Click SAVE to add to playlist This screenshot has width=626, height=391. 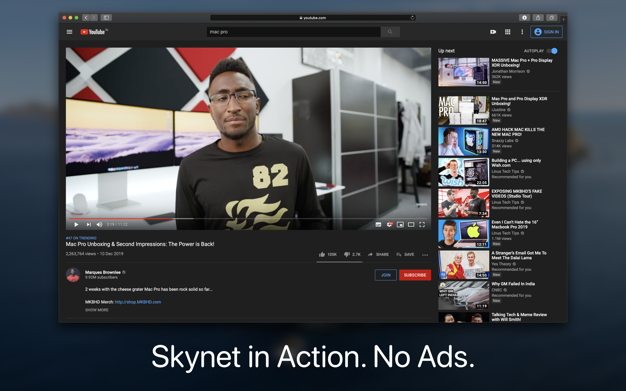tap(405, 254)
